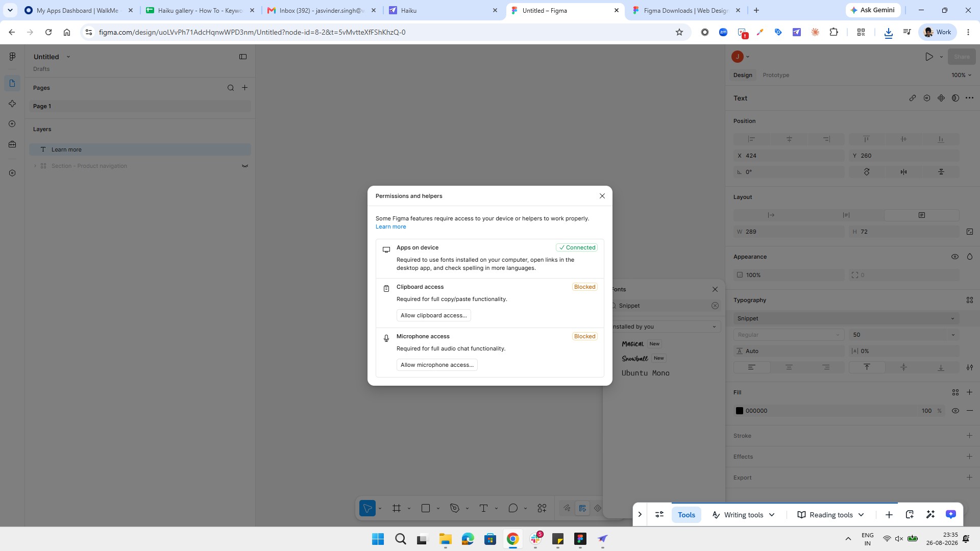Open the Assets panel in left rail
This screenshot has height=551, width=980.
pos(12,104)
